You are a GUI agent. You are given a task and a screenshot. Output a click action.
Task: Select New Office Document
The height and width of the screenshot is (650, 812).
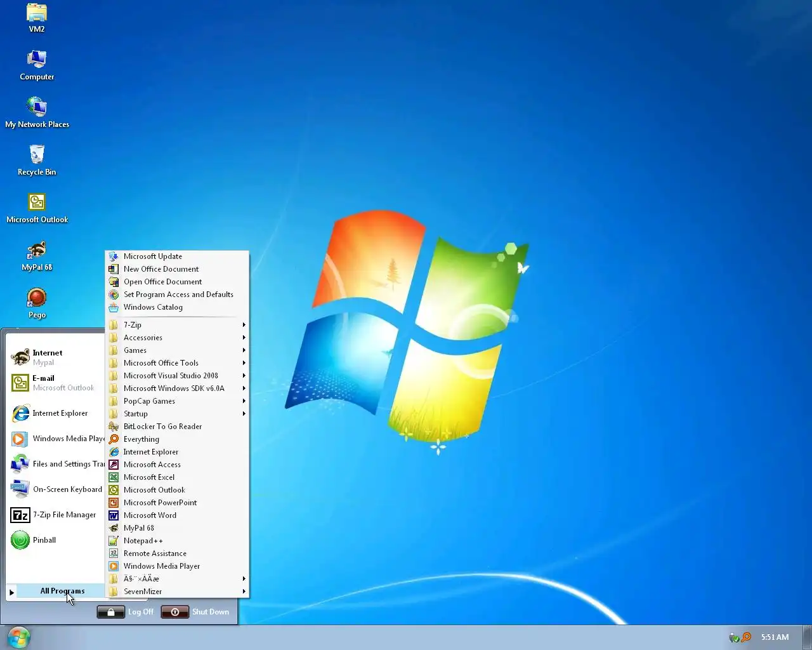coord(177,269)
